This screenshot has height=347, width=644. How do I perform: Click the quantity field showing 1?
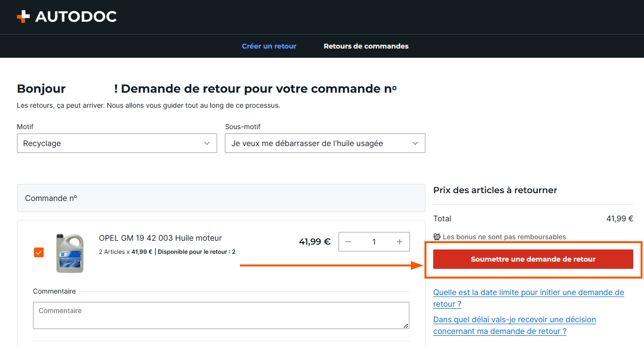374,242
